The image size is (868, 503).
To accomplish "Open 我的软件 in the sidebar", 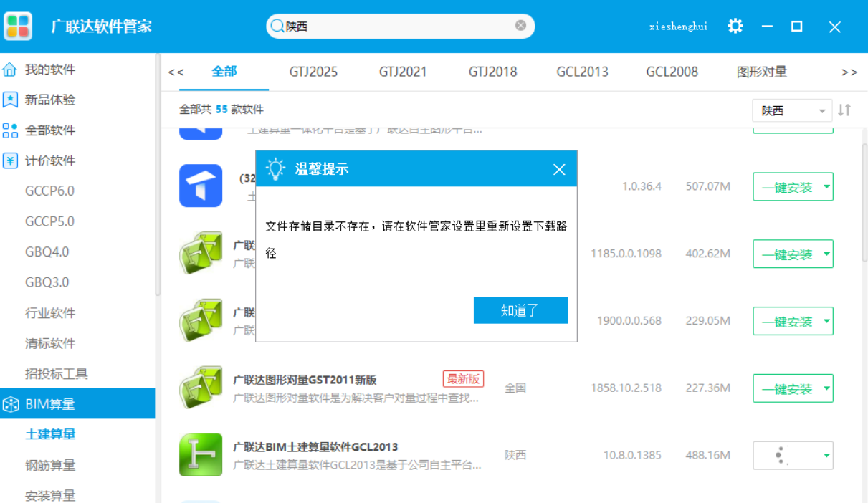I will tap(50, 70).
